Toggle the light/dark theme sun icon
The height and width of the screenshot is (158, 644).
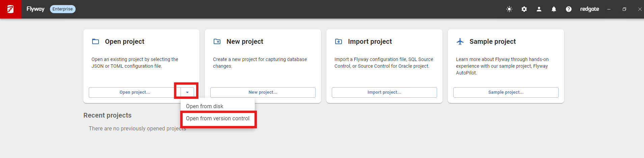coord(509,9)
